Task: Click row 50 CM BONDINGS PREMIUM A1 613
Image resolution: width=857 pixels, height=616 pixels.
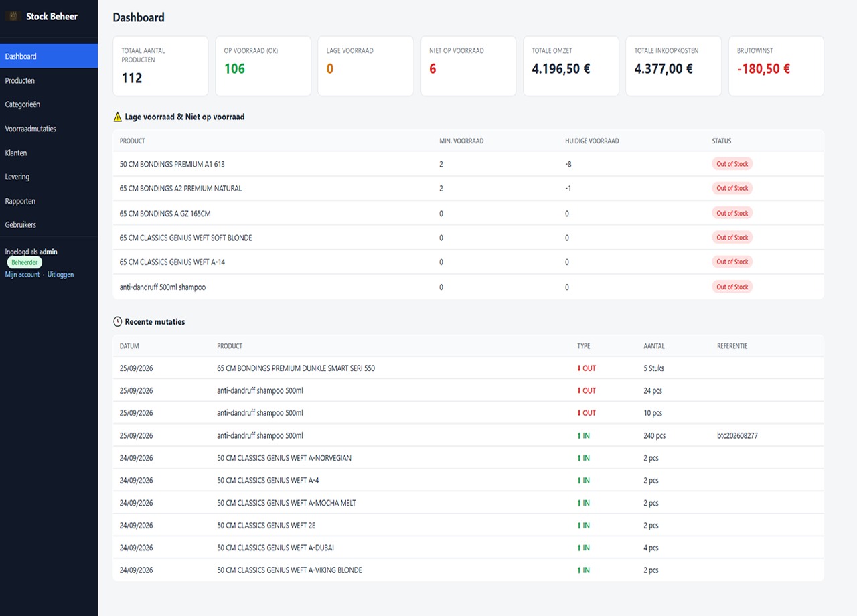Action: coord(468,164)
